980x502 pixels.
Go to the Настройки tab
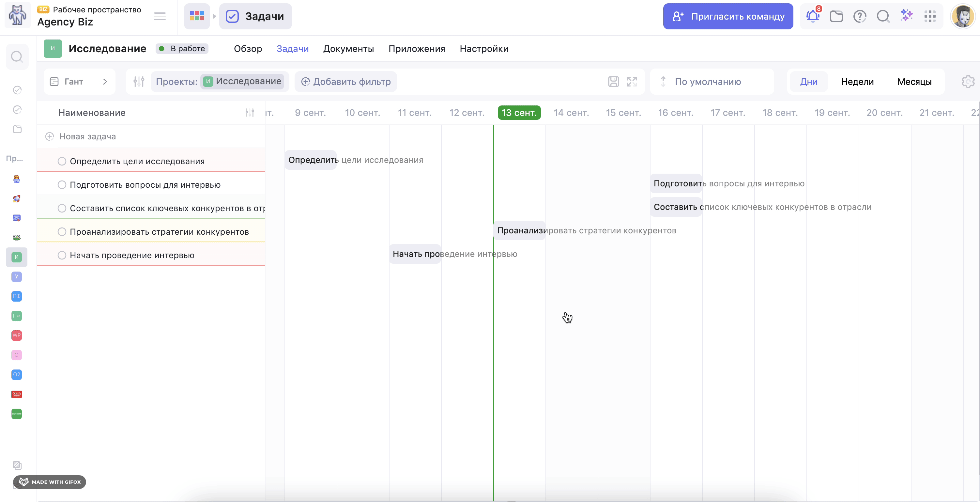pyautogui.click(x=484, y=49)
